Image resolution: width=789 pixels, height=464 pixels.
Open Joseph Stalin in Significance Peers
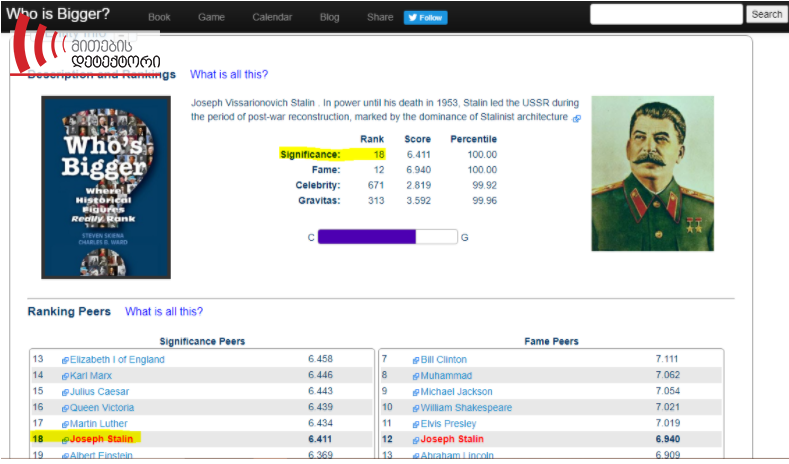point(101,439)
